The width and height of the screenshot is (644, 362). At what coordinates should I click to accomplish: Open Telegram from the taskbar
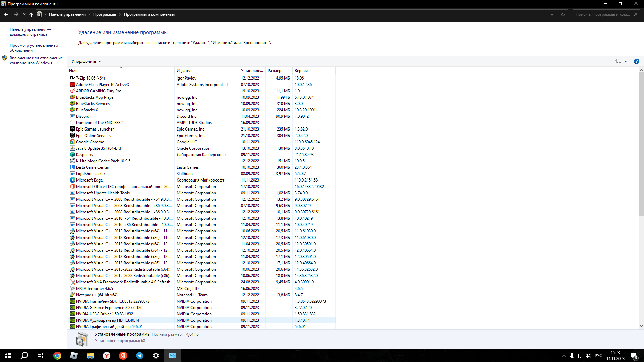140,356
